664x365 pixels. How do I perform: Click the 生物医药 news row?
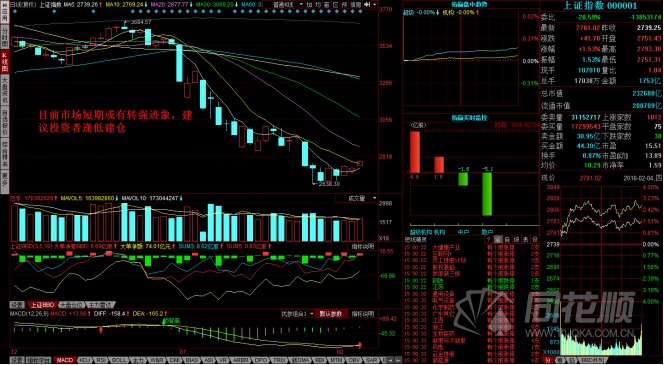click(471, 334)
